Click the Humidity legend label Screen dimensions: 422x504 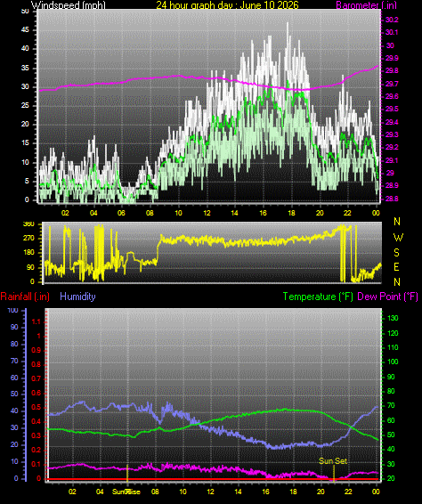pos(77,297)
